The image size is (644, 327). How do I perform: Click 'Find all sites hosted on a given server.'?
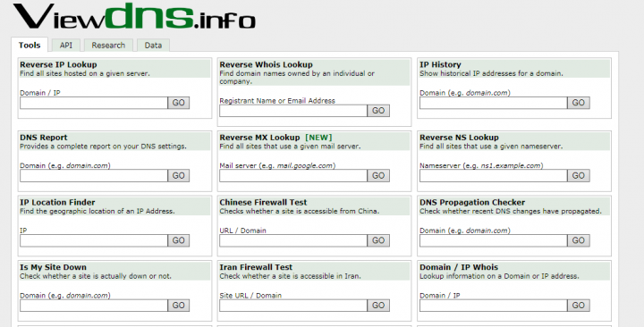click(85, 73)
